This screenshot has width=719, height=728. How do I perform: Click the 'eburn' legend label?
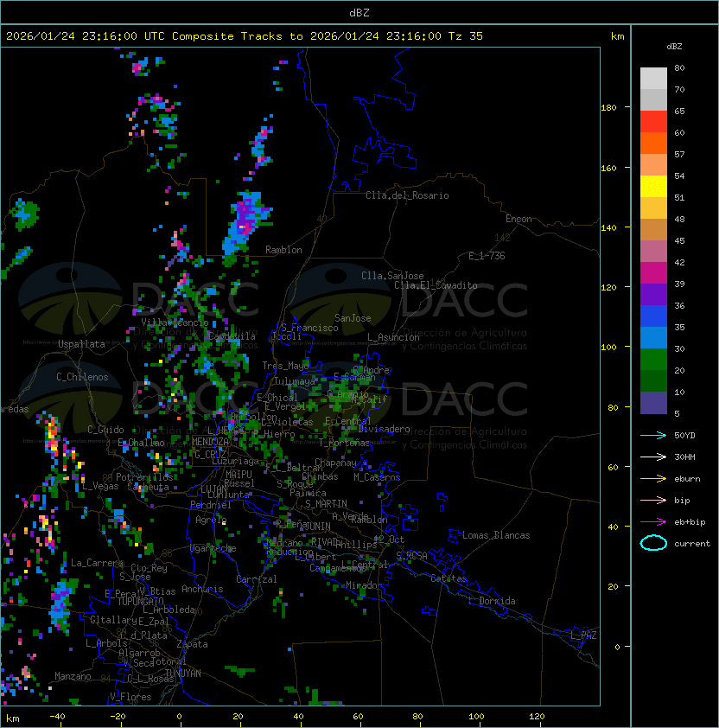pyautogui.click(x=687, y=479)
